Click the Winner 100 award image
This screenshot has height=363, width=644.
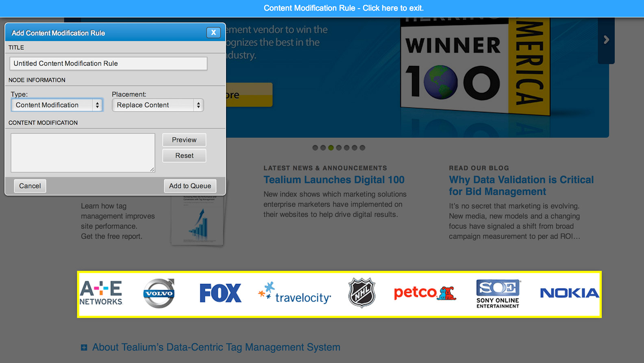point(476,67)
